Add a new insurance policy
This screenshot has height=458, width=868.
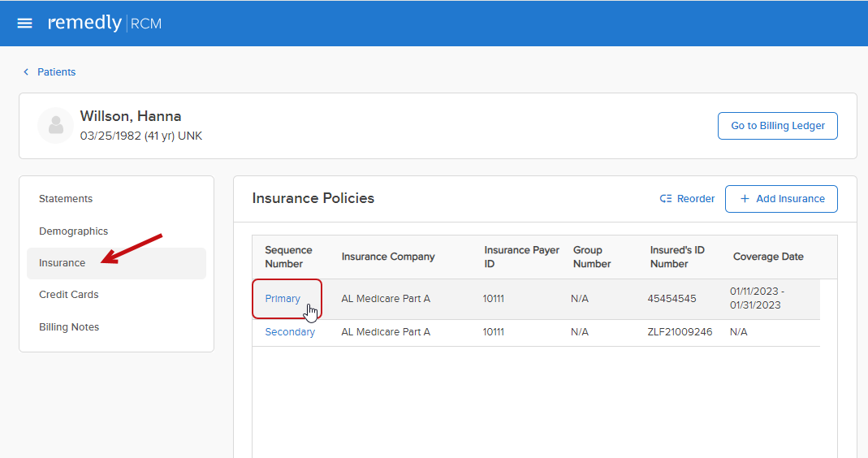[781, 199]
